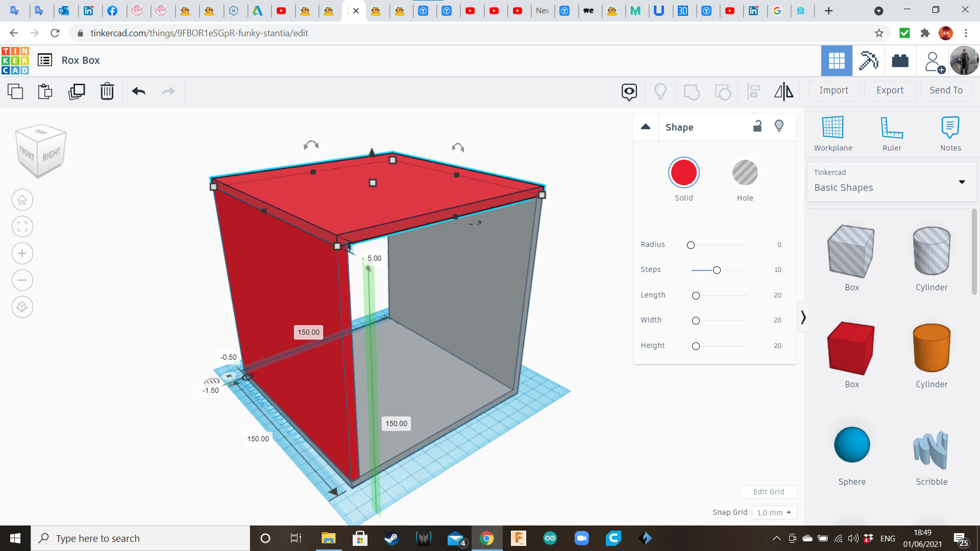The image size is (980, 551).
Task: Collapse the Shape panel
Action: 645,127
